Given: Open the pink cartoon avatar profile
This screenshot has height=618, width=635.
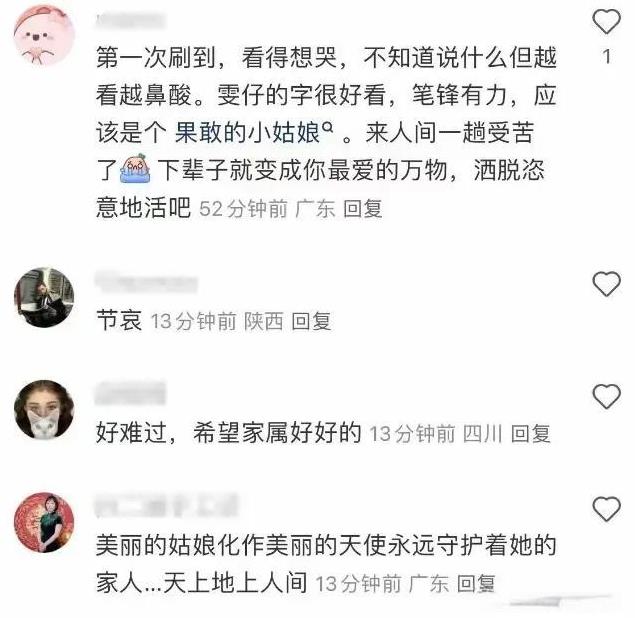Looking at the screenshot, I should pyautogui.click(x=44, y=35).
